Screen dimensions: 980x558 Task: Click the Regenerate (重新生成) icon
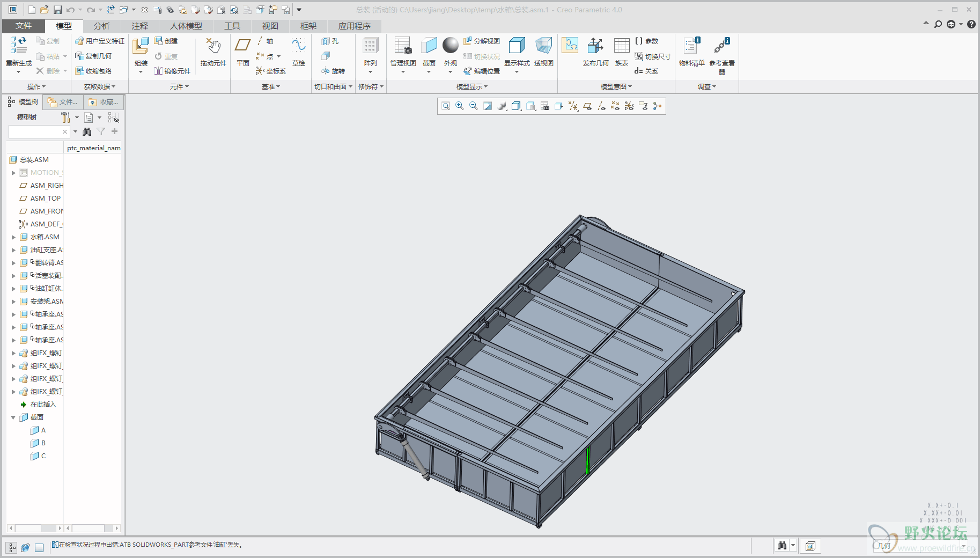19,47
